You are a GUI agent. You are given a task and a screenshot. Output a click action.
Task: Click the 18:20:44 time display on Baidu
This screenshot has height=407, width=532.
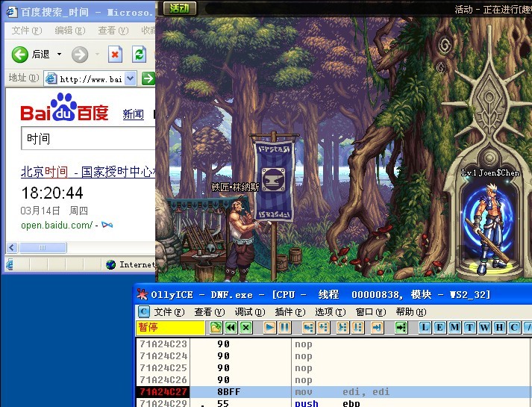(x=52, y=193)
